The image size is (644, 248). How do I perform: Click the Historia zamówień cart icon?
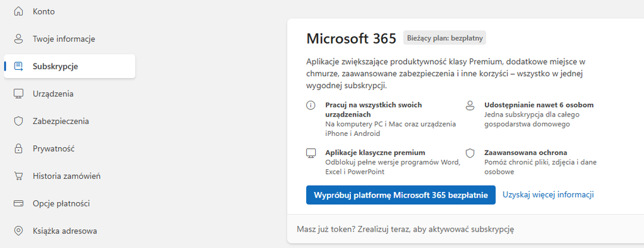click(x=18, y=176)
